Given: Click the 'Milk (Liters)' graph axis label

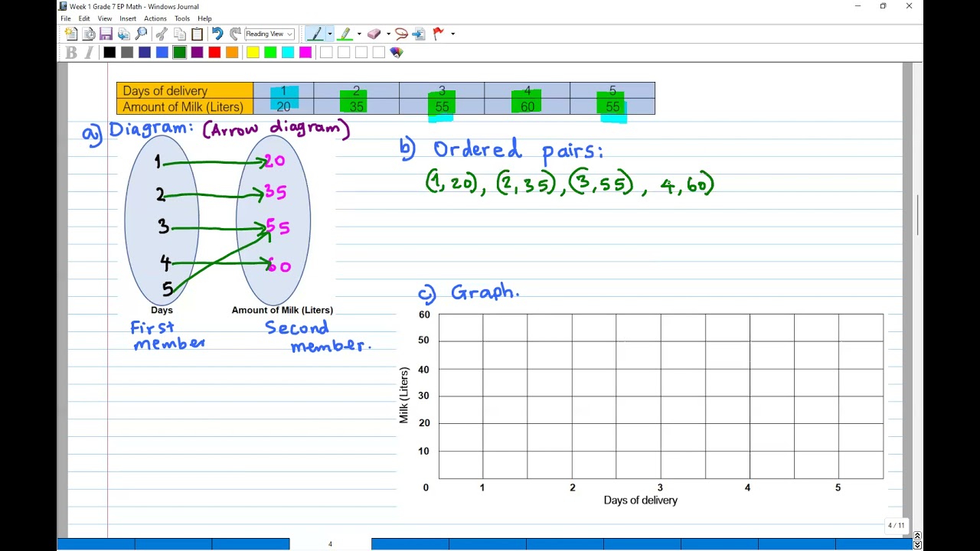Looking at the screenshot, I should click(403, 395).
